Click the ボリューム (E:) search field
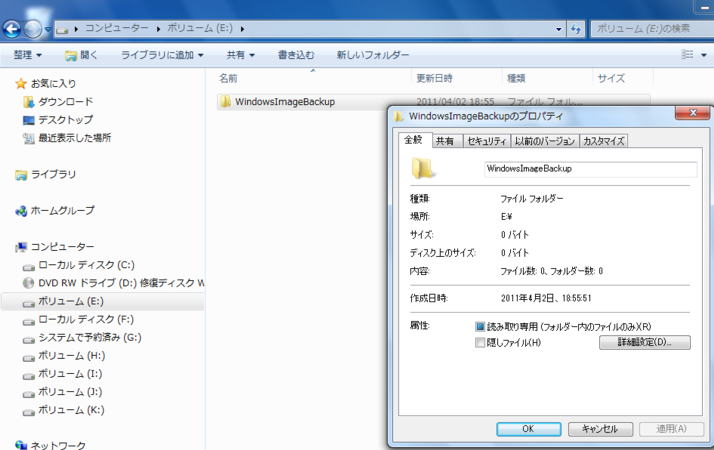The width and height of the screenshot is (714, 450). [x=651, y=29]
